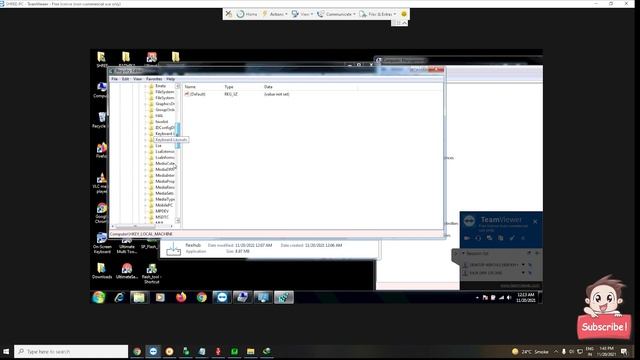Image resolution: width=640 pixels, height=360 pixels.
Task: Select the (Default) registry value
Action: tap(195, 94)
